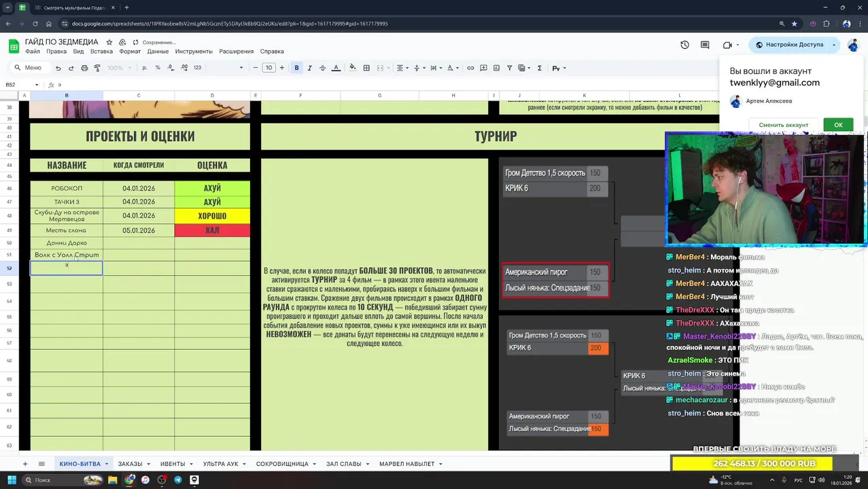This screenshot has height=489, width=868.
Task: Click the taskbar Поиск search box
Action: (62, 479)
